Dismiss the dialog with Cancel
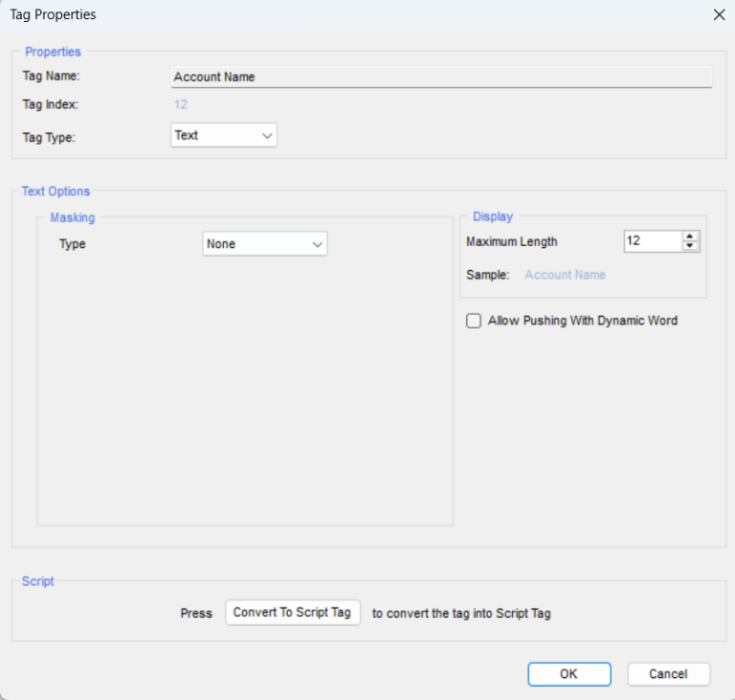 tap(668, 674)
